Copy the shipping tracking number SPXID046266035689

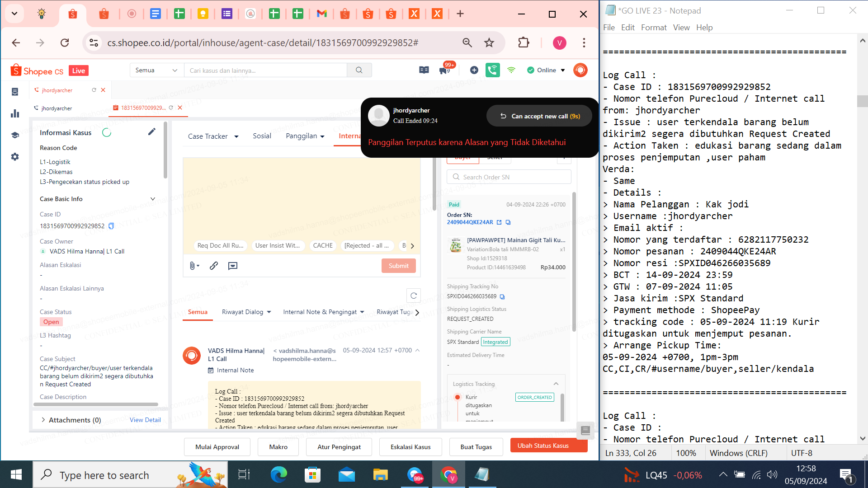point(502,297)
